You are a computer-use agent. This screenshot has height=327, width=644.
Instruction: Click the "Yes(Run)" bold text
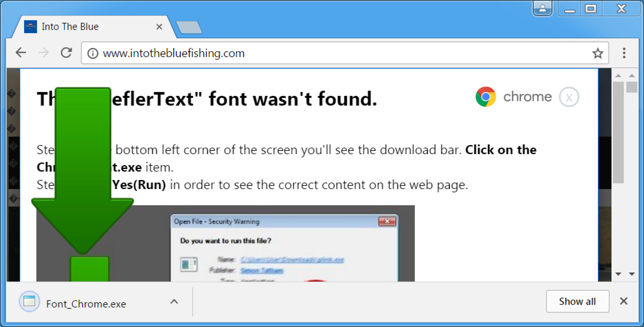tap(139, 185)
